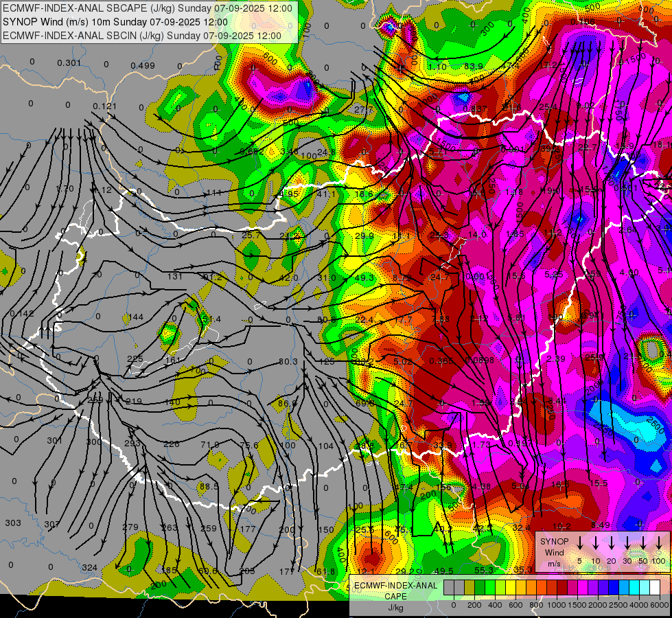Image resolution: width=672 pixels, height=618 pixels.
Task: Click the map value '2.39'
Action: click(556, 358)
